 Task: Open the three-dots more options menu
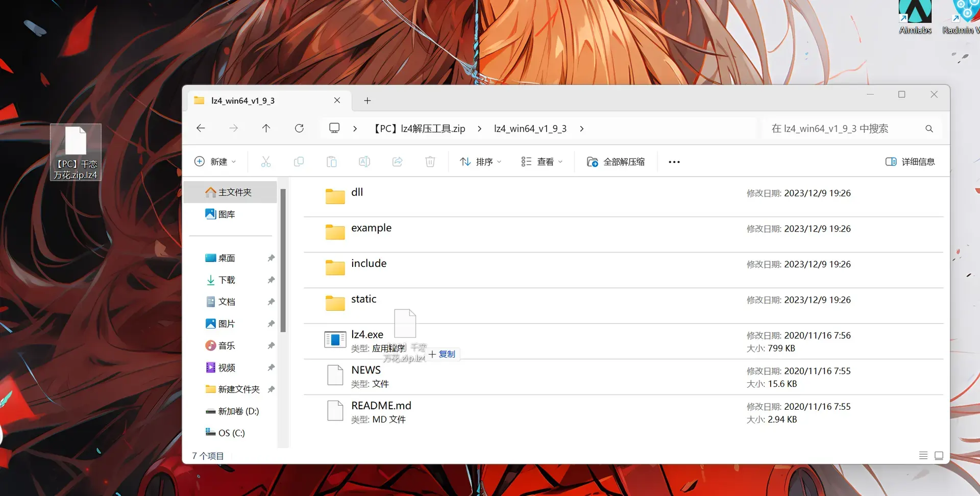click(674, 162)
